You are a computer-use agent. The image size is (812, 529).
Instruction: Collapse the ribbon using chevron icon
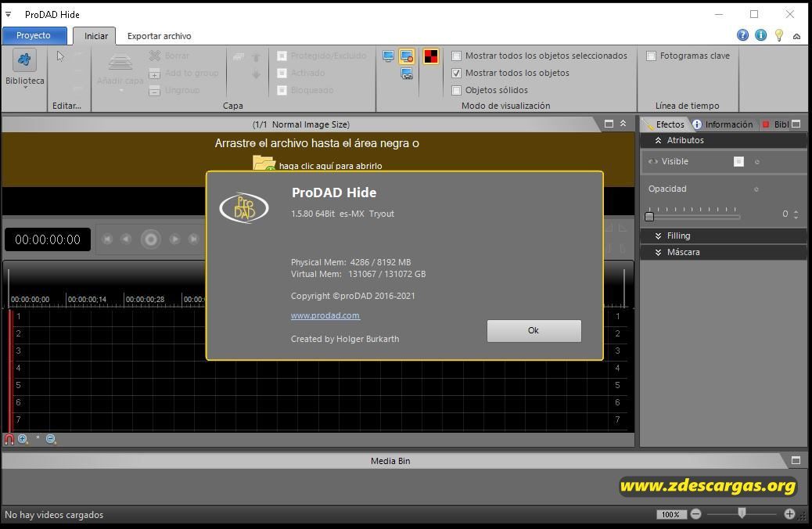pos(796,36)
